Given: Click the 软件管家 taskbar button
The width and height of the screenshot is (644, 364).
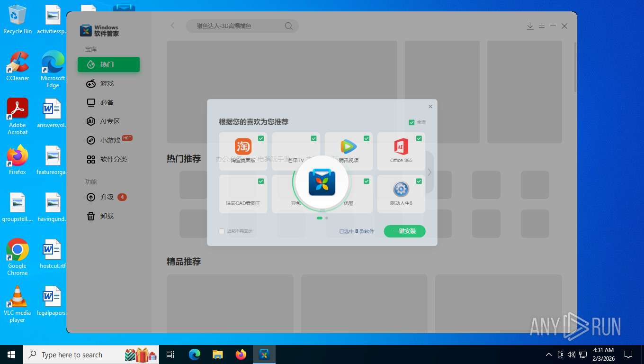Looking at the screenshot, I should point(264,355).
